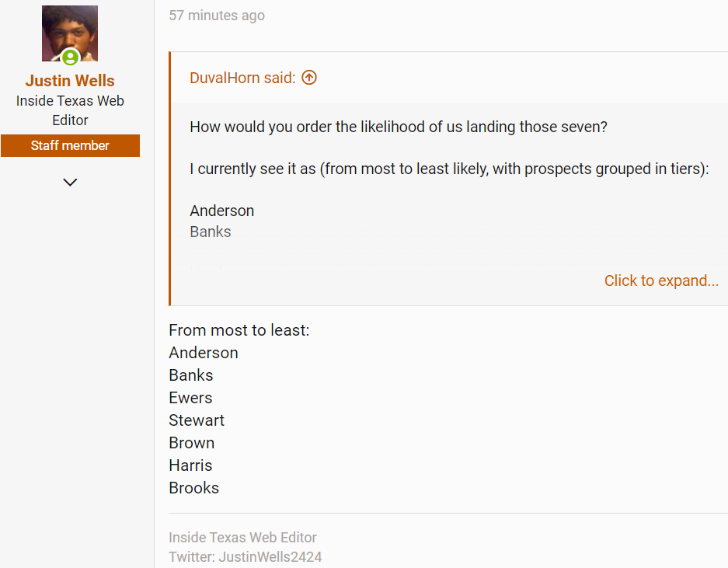Click the green online status badge on avatar

tap(71, 57)
